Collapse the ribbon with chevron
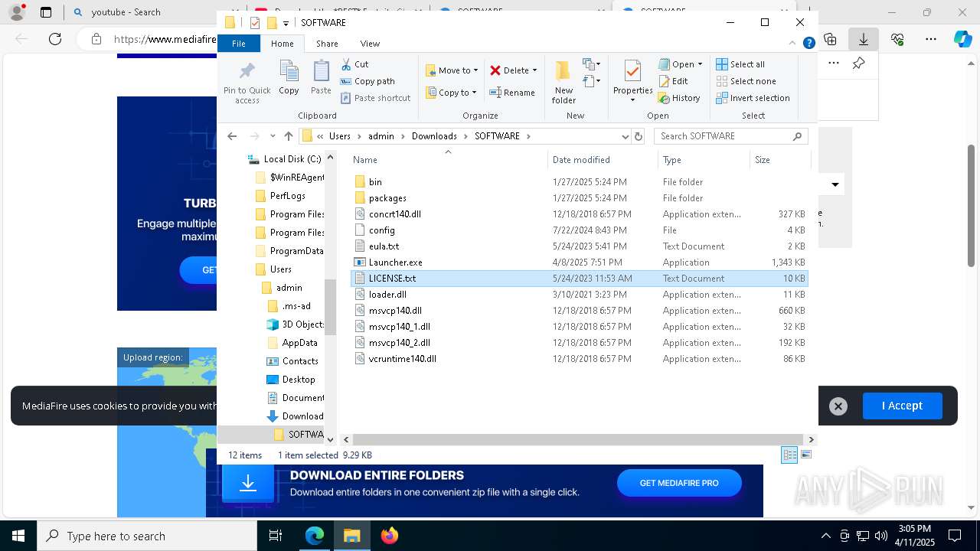This screenshot has width=980, height=551. (x=792, y=44)
